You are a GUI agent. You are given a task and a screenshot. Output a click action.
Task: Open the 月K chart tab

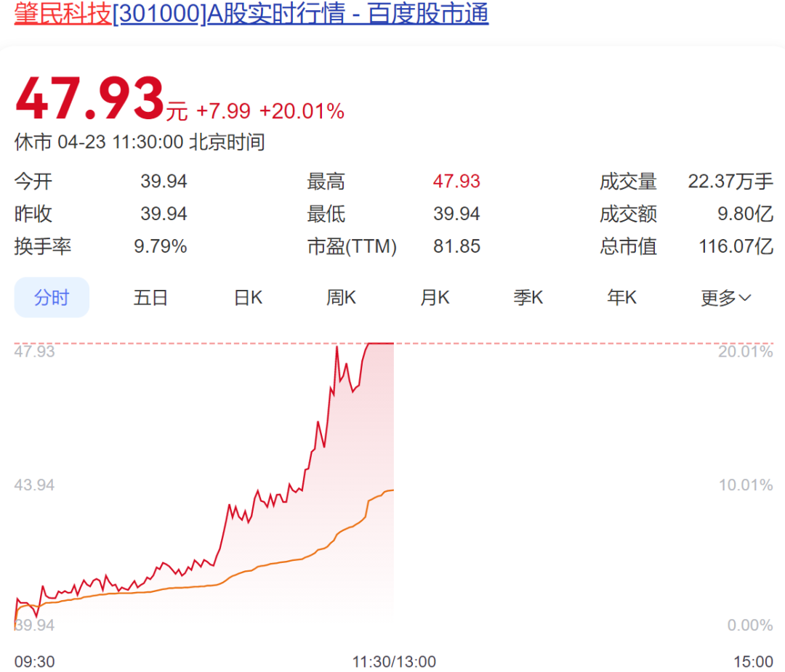click(x=435, y=297)
